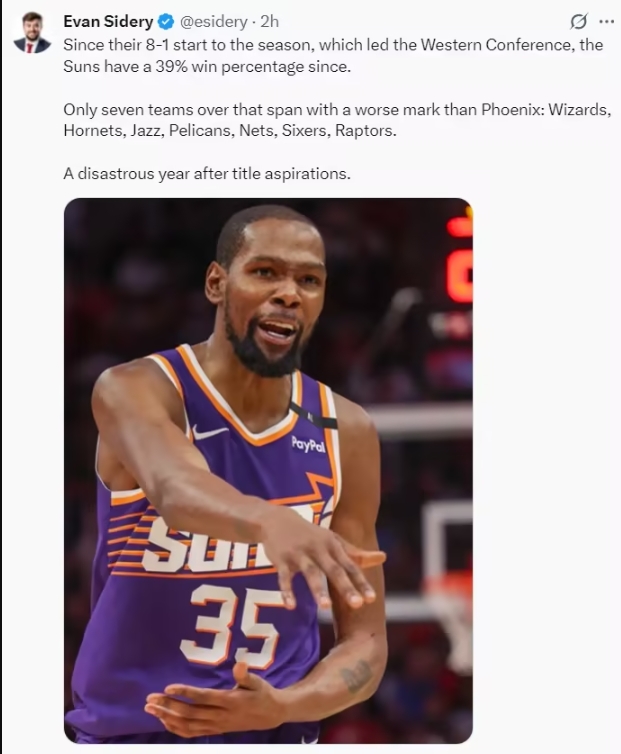Click the PayPal patch on the jersey
621x754 pixels.
pyautogui.click(x=308, y=444)
